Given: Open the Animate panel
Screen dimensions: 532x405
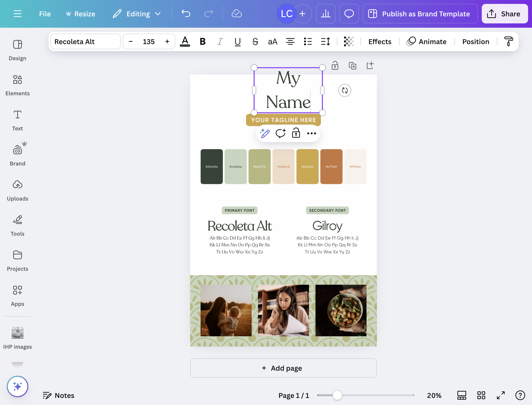Looking at the screenshot, I should (x=427, y=42).
